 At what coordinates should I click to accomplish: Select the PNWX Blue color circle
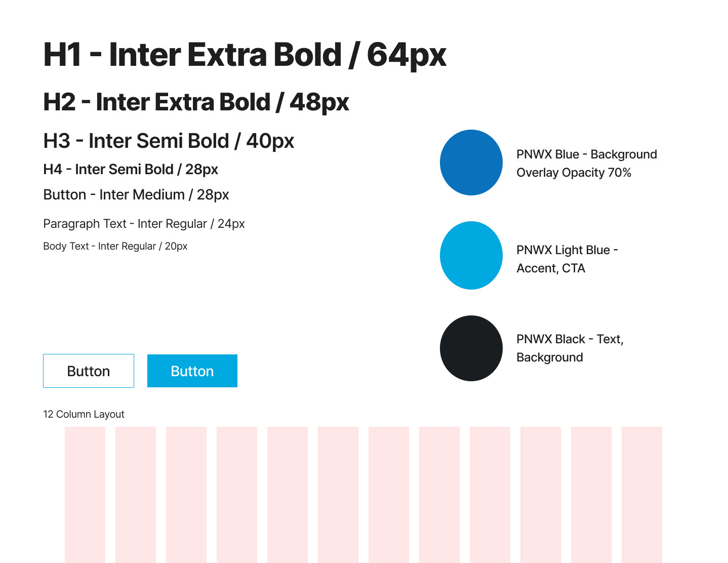[471, 163]
